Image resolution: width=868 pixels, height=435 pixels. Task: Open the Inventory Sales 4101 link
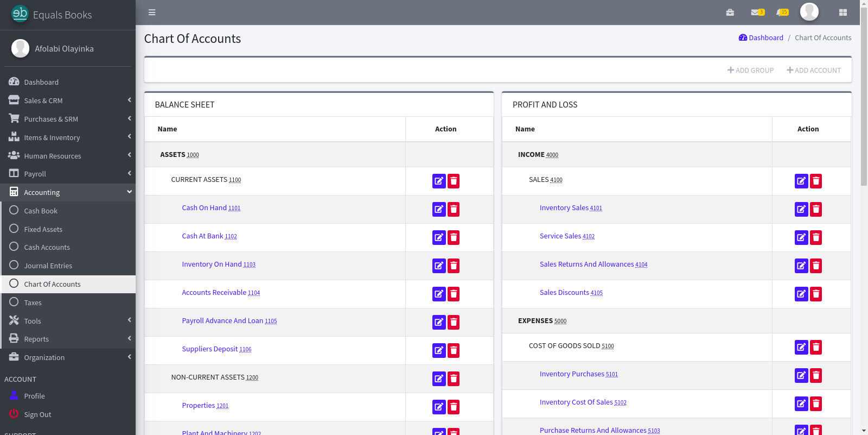571,208
